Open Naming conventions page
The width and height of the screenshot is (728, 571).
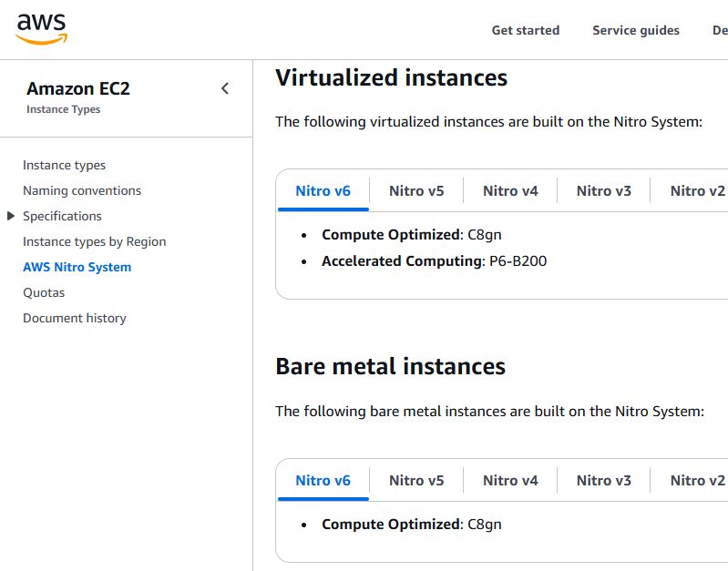coord(82,191)
